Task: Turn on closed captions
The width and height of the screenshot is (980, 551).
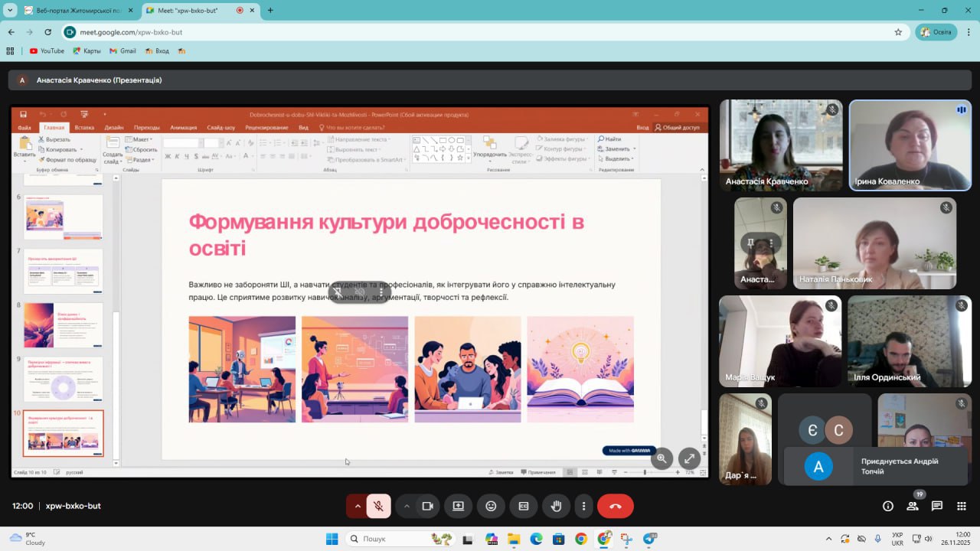Action: pyautogui.click(x=524, y=506)
